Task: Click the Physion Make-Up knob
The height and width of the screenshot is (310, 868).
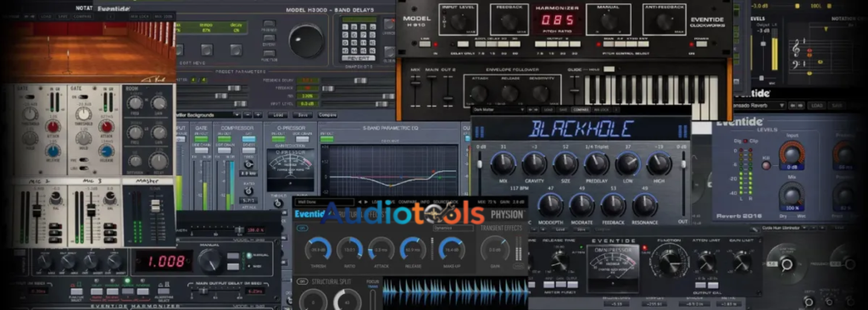Action: point(453,250)
